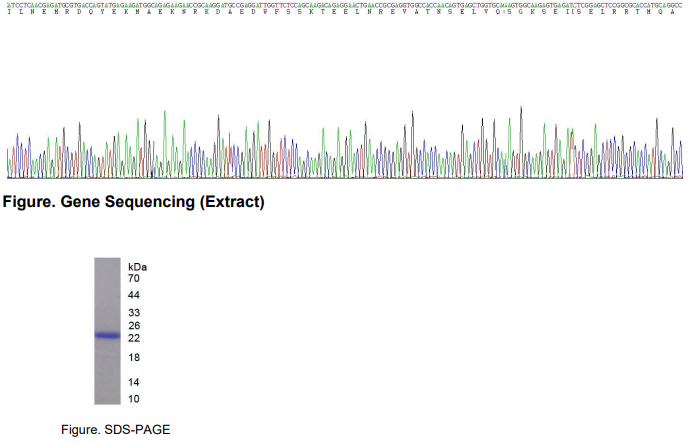Click the top of the SDS-PAGE gel lane
Screen dimensions: 688x444
107,262
